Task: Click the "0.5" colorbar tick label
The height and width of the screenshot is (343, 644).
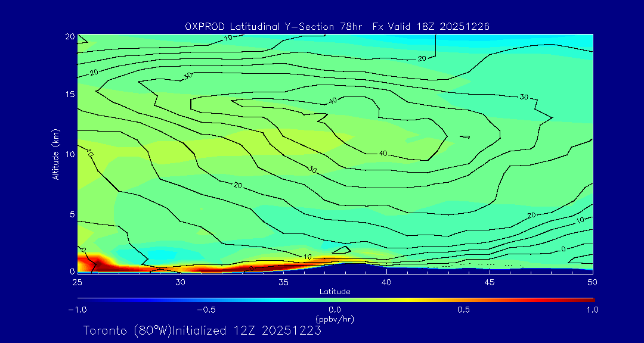Action: pos(464,310)
